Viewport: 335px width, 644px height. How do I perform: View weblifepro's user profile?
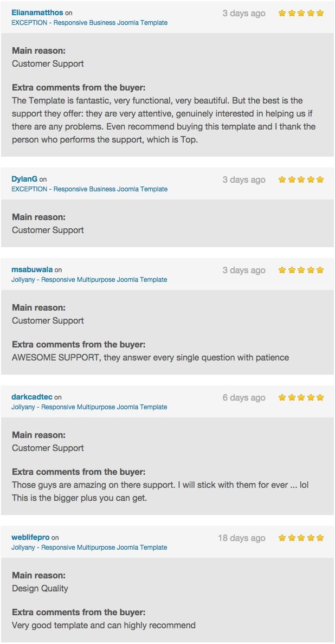click(30, 537)
